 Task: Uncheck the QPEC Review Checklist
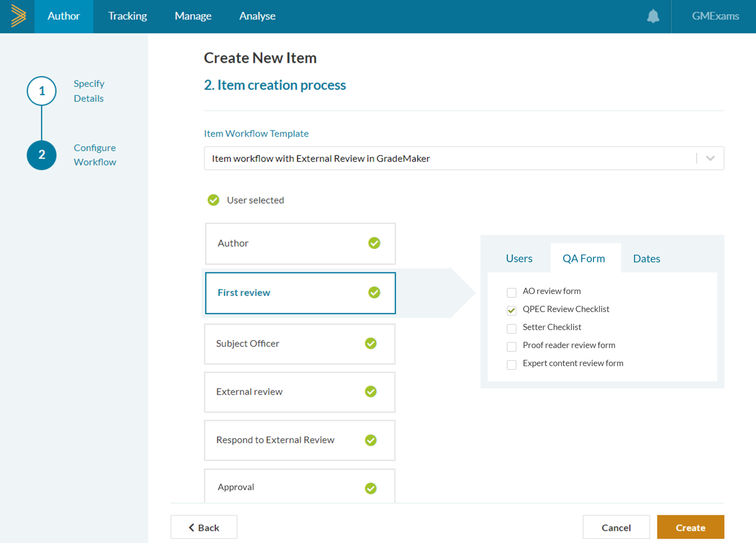click(511, 310)
